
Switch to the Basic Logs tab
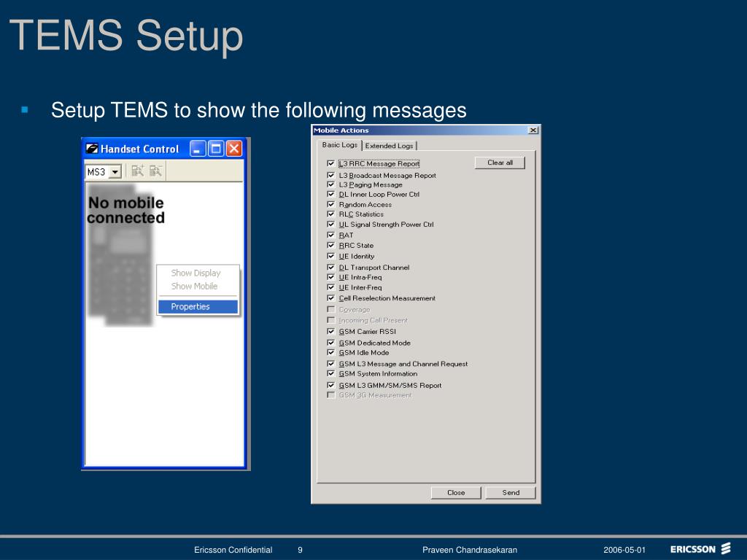click(x=339, y=145)
